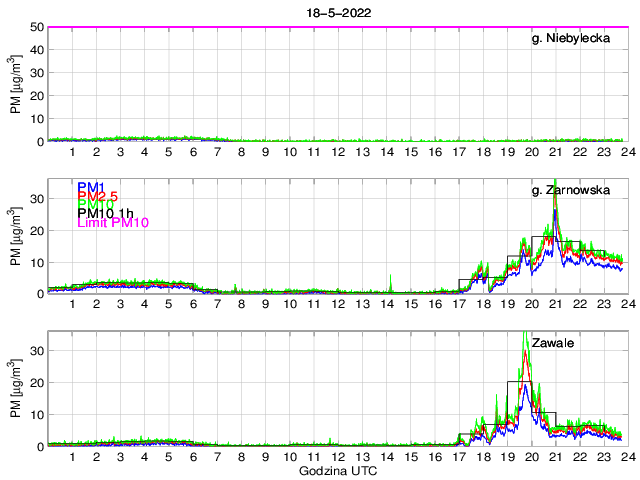Click the chart title "18-5-2022"
Viewport: 640px width, 480px height.
tap(339, 13)
